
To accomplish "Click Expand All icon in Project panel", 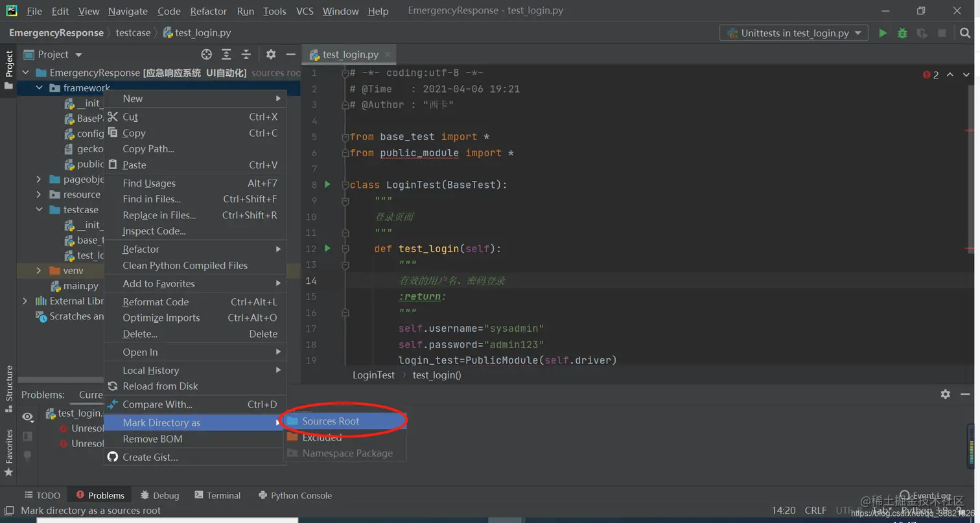I will (x=226, y=54).
